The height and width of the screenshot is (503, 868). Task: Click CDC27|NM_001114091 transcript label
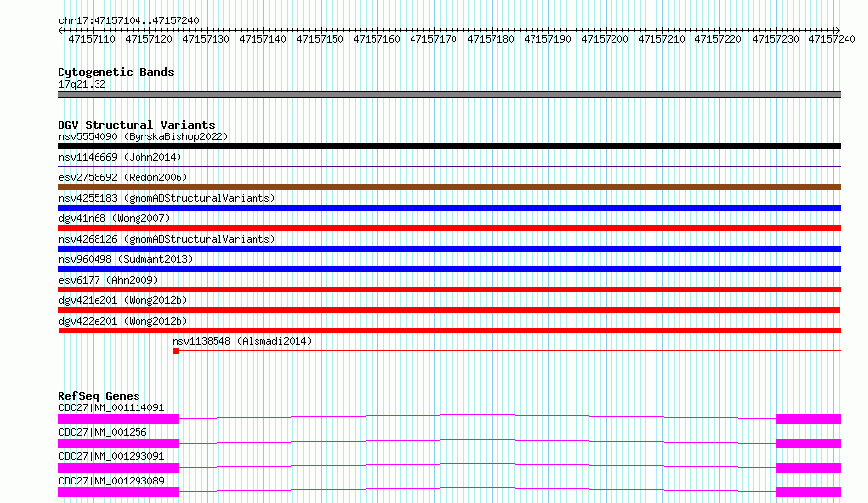[x=111, y=407]
